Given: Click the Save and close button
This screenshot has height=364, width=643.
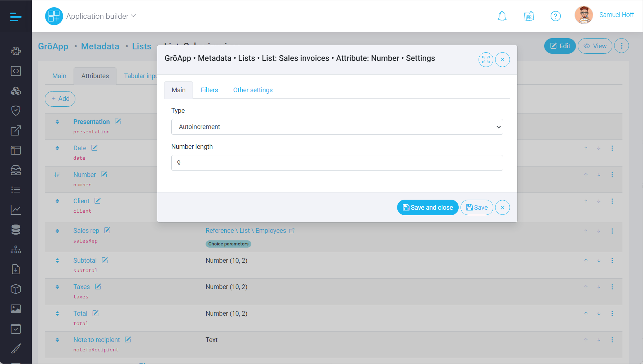Looking at the screenshot, I should 427,208.
